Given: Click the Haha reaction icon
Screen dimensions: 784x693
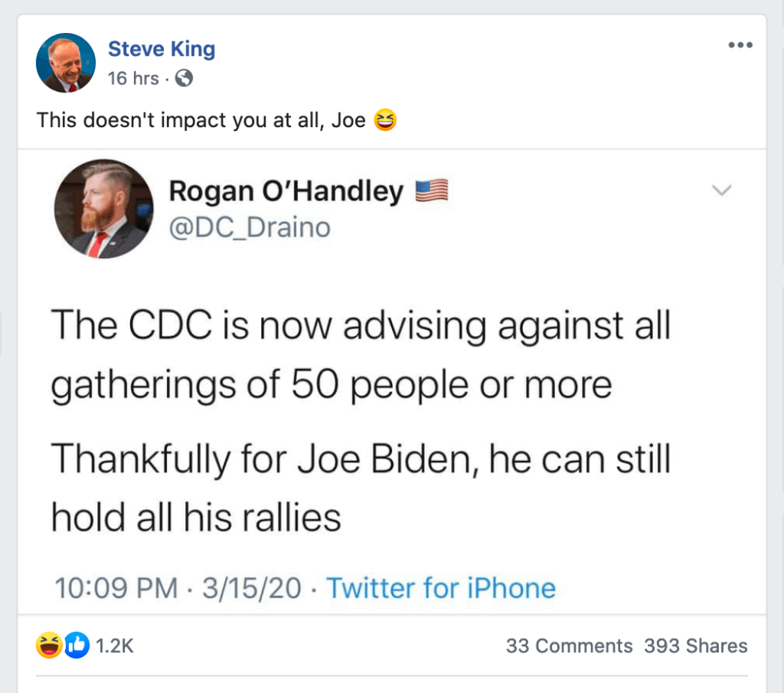Looking at the screenshot, I should coord(49,646).
